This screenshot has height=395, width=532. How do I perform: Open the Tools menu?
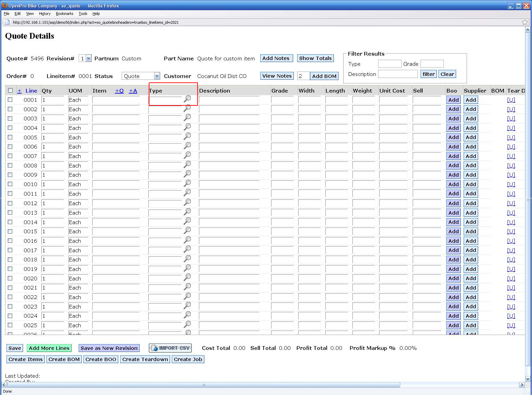pyautogui.click(x=83, y=14)
